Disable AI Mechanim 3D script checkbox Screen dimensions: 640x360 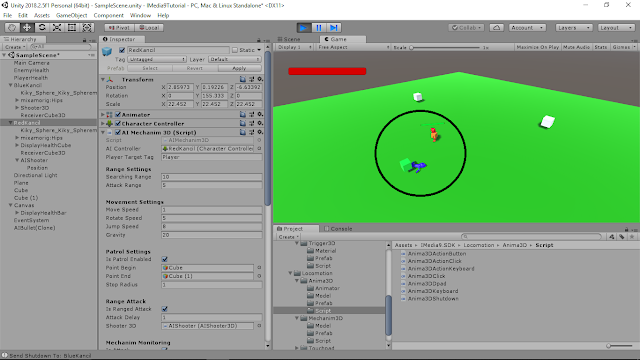(118, 132)
